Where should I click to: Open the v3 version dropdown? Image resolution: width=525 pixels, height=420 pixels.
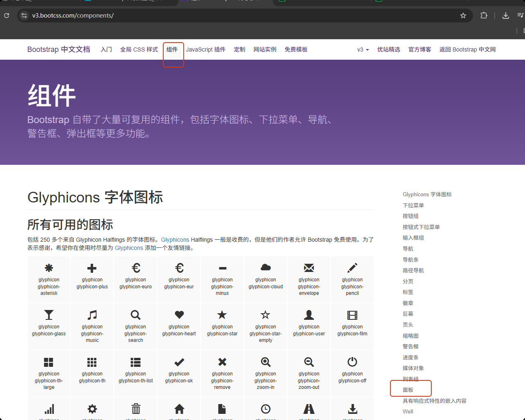tap(363, 49)
